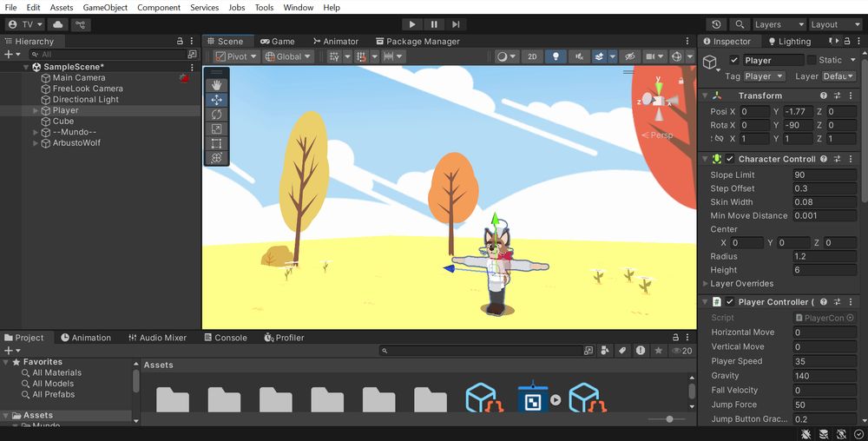Toggle grid snapping icon

[x=334, y=56]
